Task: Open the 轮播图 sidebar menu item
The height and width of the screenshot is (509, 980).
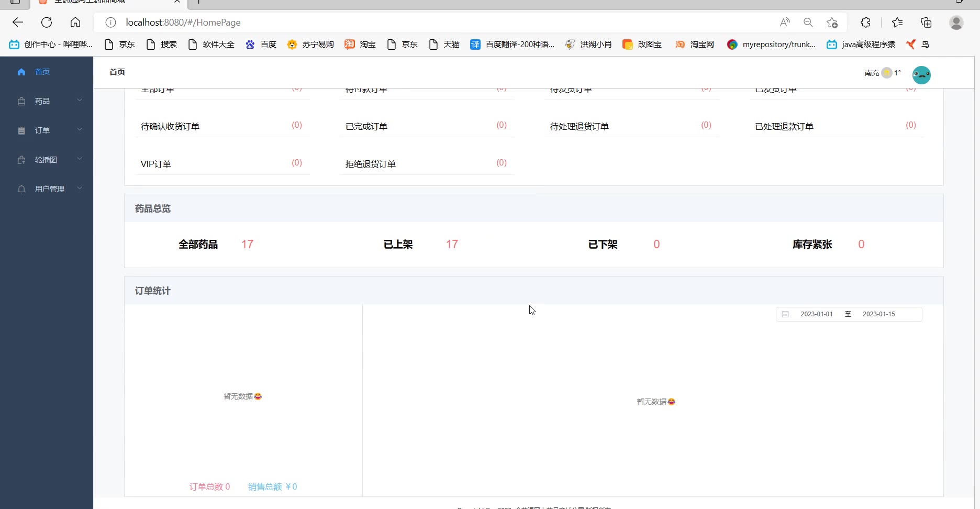Action: click(x=47, y=160)
